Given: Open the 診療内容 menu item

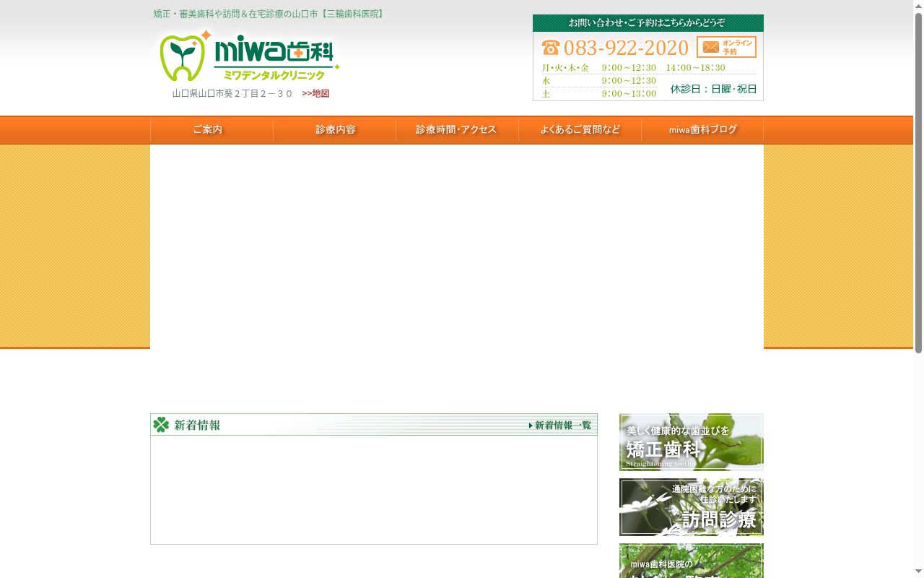Looking at the screenshot, I should [x=334, y=130].
